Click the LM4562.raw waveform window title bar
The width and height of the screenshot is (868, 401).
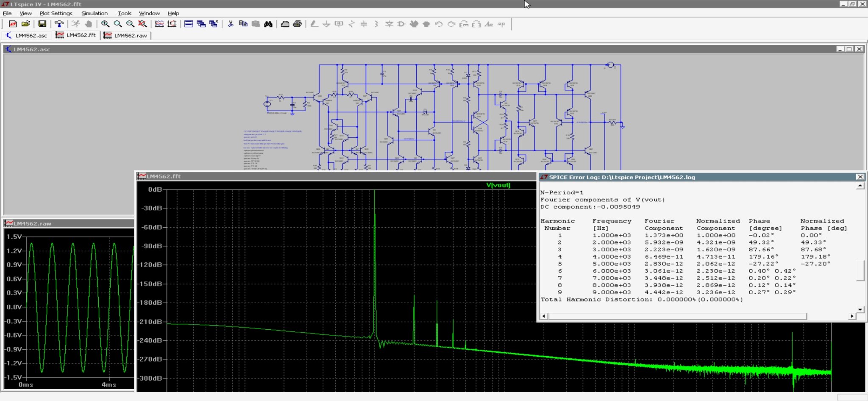[x=68, y=223]
